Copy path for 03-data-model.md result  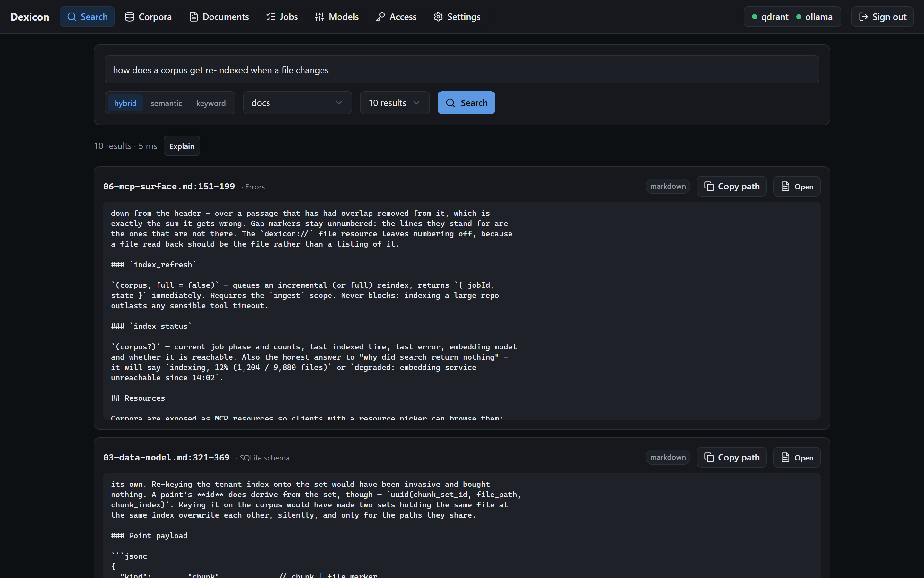click(732, 458)
